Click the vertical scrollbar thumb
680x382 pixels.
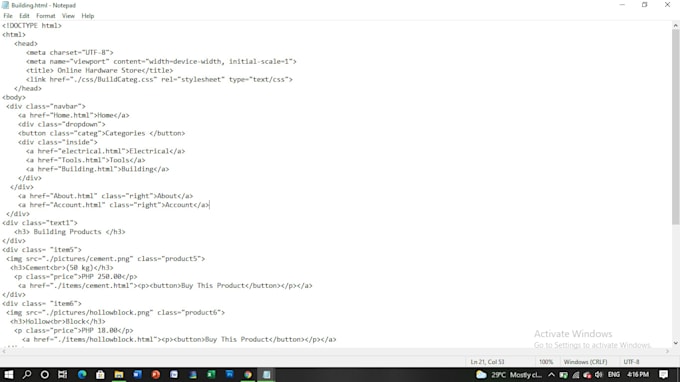pyautogui.click(x=676, y=127)
